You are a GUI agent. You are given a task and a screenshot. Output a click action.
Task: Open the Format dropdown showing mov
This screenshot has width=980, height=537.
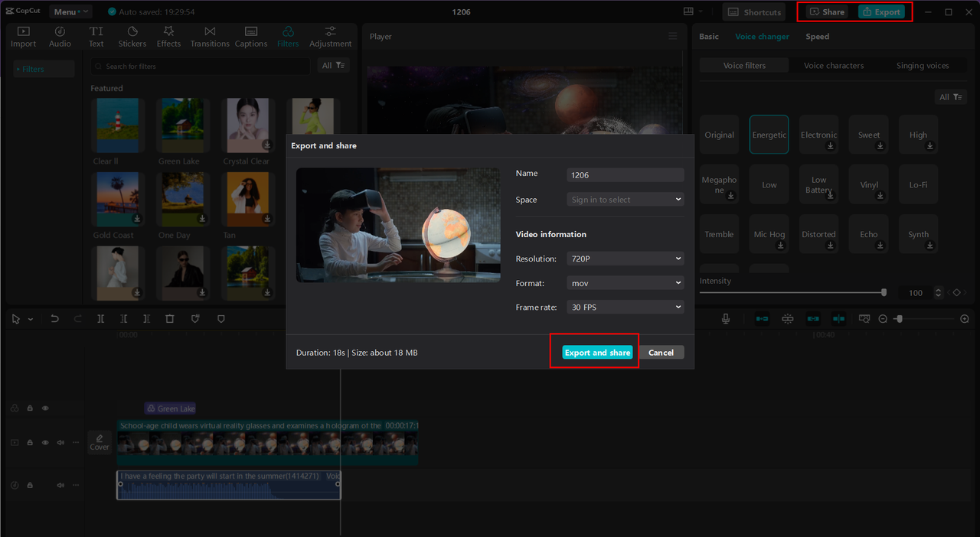(x=625, y=283)
